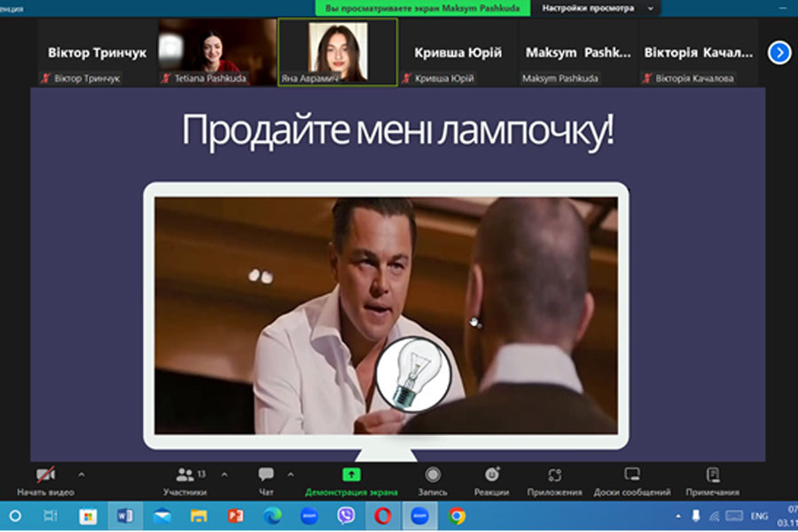Open the Notes icon
798x532 pixels.
(713, 474)
